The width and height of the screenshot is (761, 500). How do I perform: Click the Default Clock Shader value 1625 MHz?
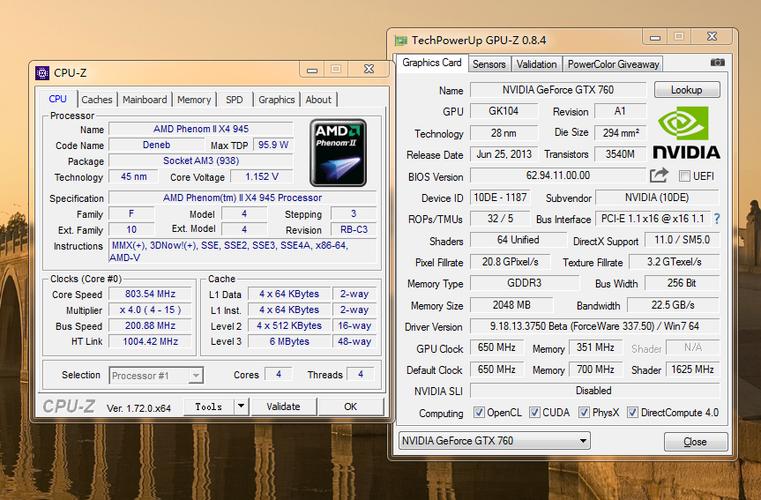pos(693,369)
